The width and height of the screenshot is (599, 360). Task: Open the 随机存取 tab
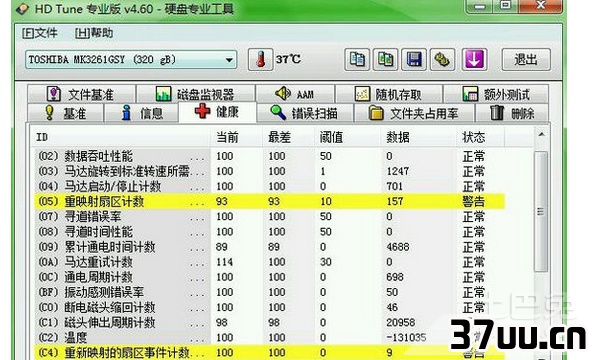point(389,94)
